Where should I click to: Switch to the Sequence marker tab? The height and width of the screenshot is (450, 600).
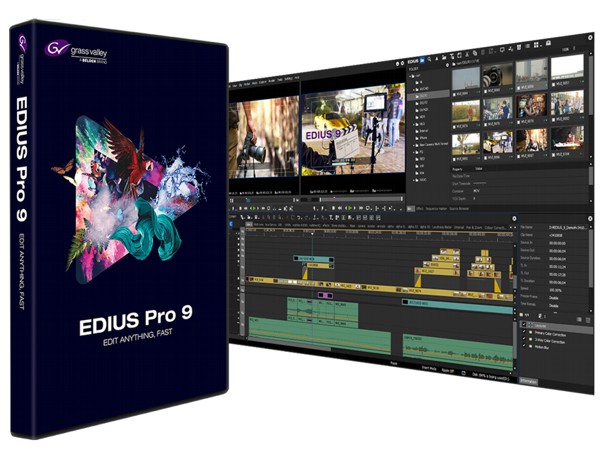coord(436,209)
